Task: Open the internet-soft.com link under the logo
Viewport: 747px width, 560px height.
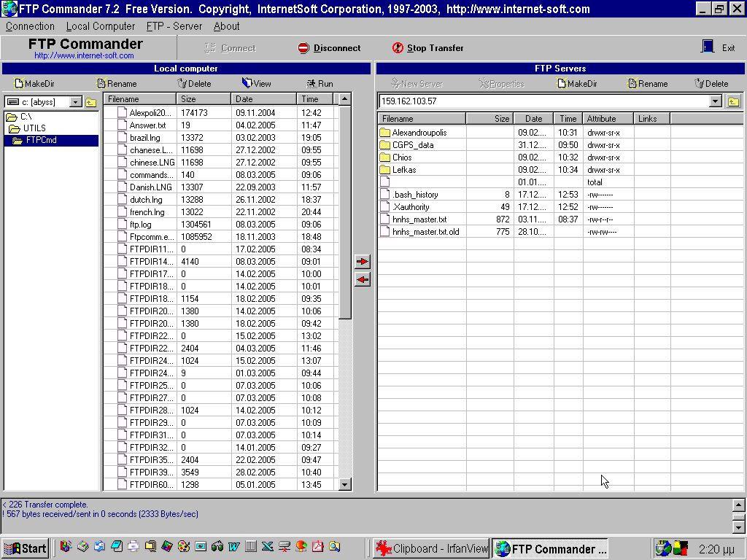Action: tap(84, 55)
